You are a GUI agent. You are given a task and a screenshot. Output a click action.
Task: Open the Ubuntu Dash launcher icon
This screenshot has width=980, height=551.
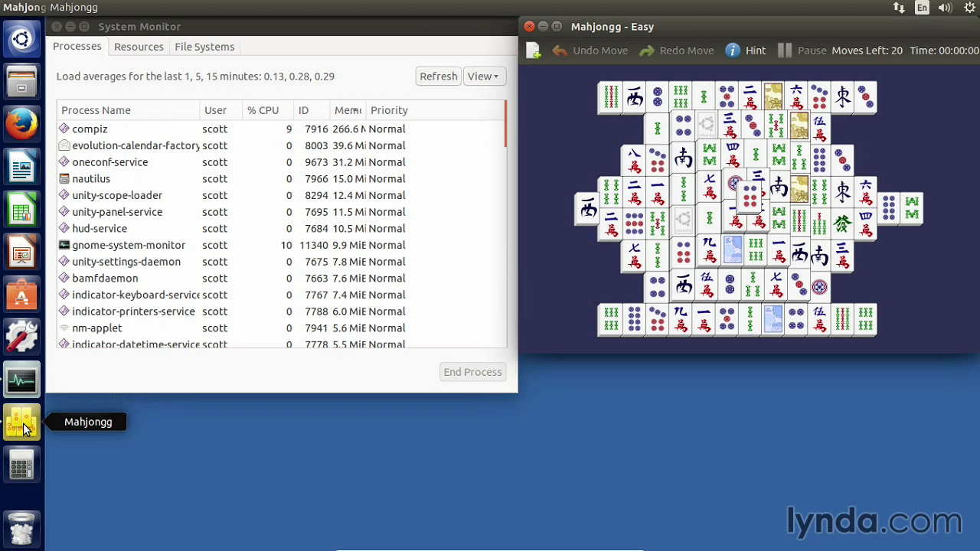point(21,40)
